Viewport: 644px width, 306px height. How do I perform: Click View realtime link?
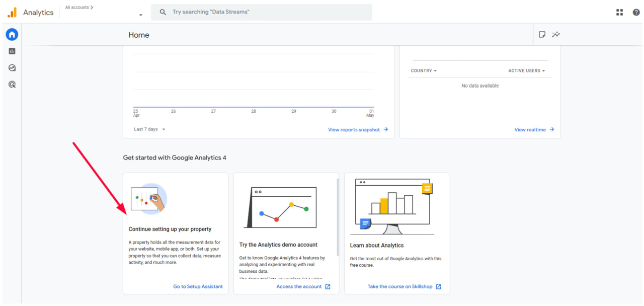tap(530, 130)
